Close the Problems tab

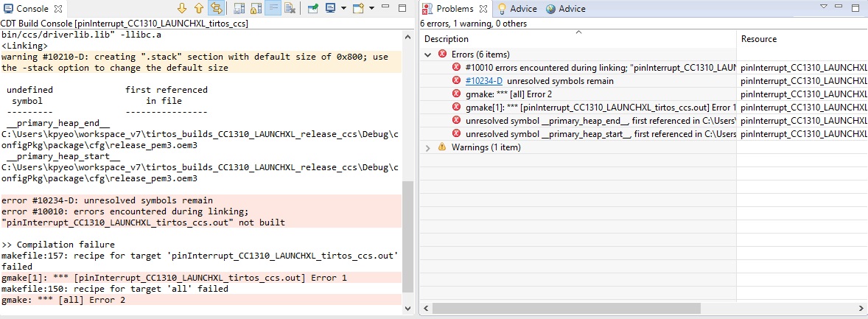point(483,9)
